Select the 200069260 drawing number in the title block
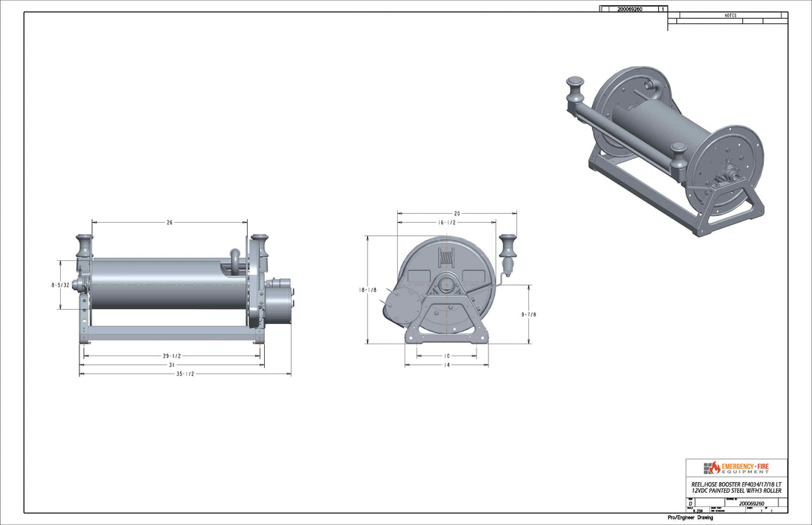The height and width of the screenshot is (525, 812). pyautogui.click(x=752, y=503)
